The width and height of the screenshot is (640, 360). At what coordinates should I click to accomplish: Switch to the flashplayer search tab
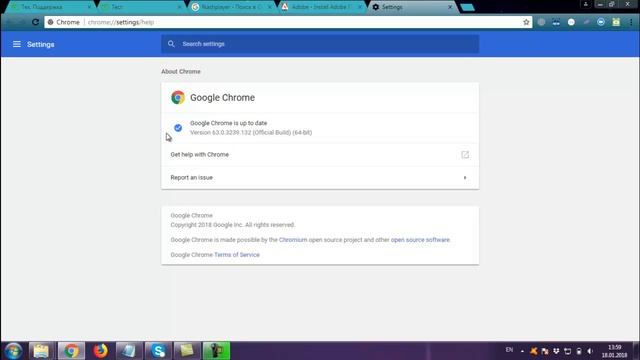231,7
